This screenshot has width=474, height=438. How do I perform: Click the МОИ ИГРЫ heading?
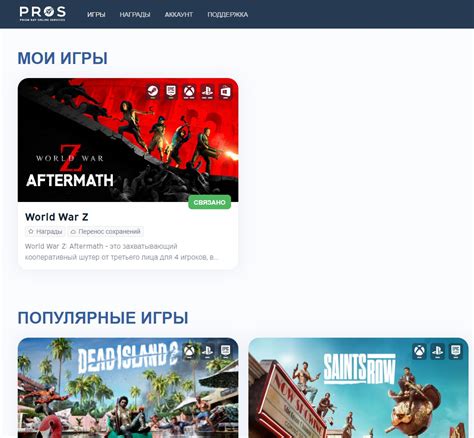[62, 58]
